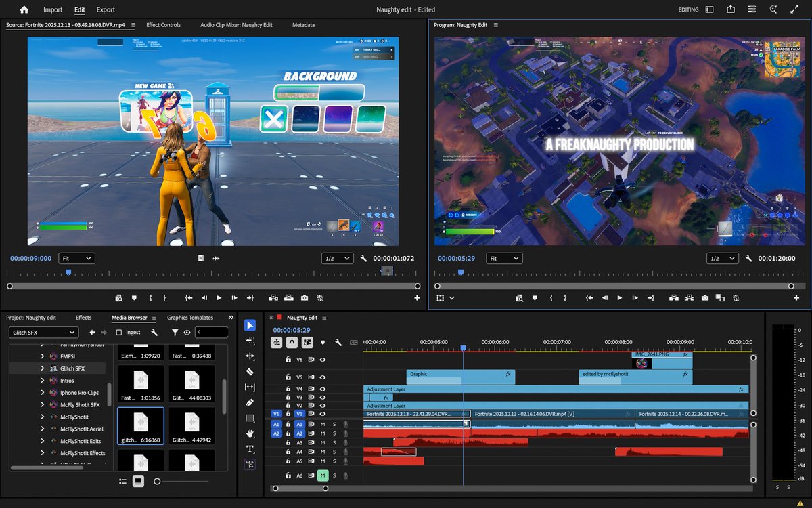
Task: Play the Source monitor clip
Action: point(219,297)
